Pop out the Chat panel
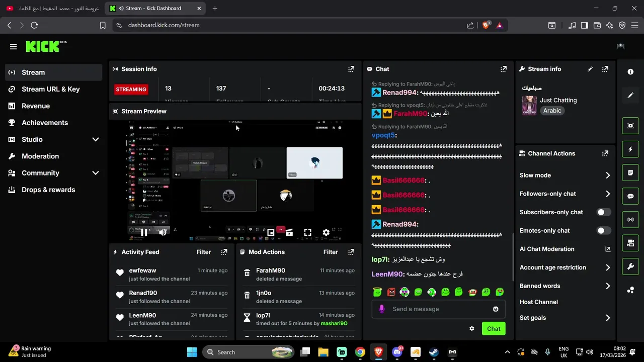The height and width of the screenshot is (362, 644). point(503,69)
